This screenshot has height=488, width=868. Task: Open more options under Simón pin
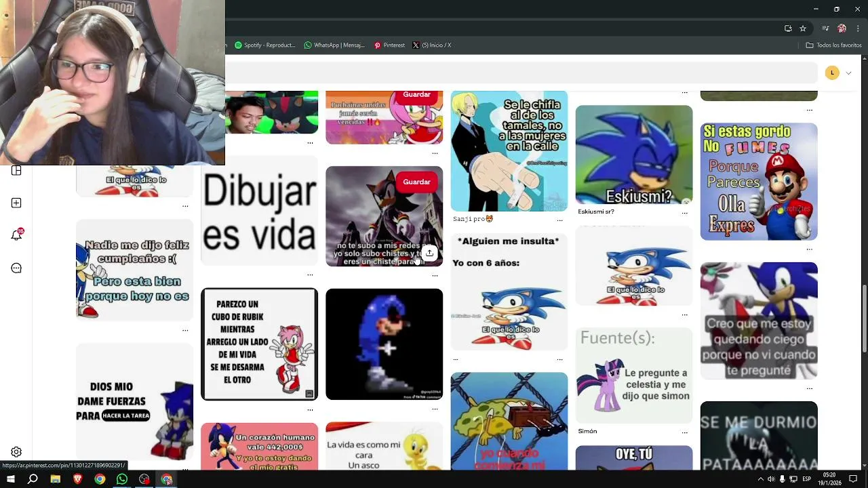click(x=684, y=432)
